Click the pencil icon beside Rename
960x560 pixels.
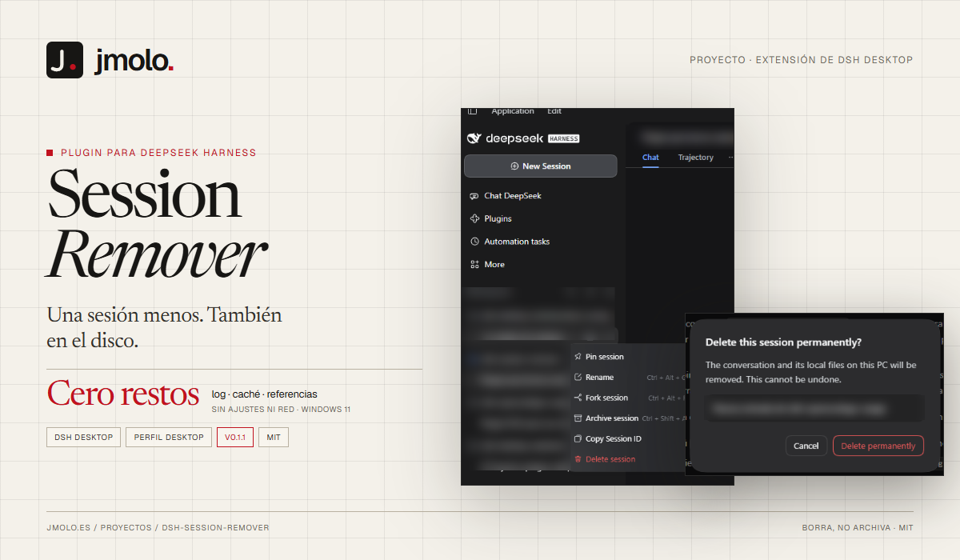(578, 378)
